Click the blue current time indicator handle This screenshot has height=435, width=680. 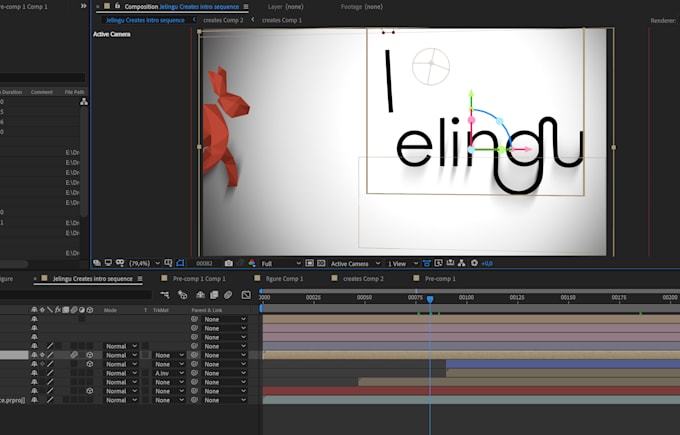point(430,299)
